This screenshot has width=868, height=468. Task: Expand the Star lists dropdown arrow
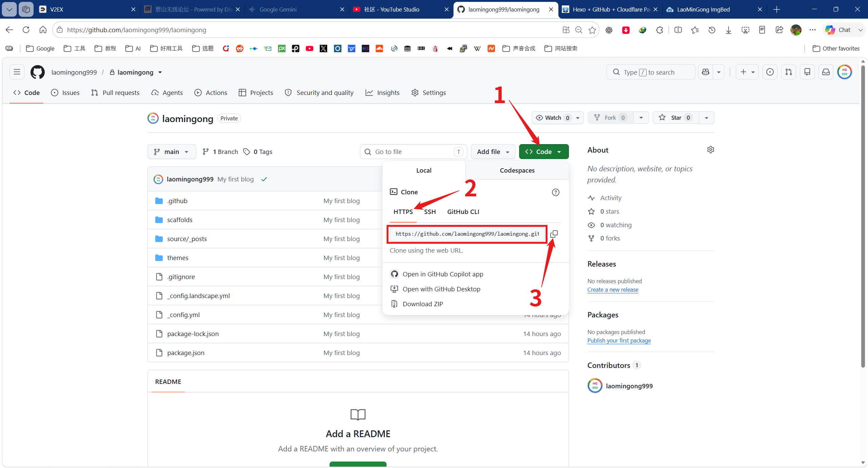(x=706, y=118)
